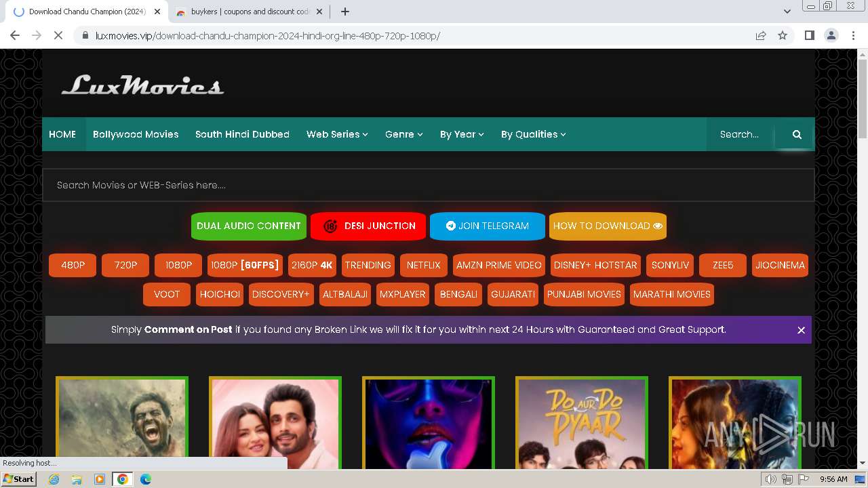Open the JIOCINEMA category

[x=780, y=265]
